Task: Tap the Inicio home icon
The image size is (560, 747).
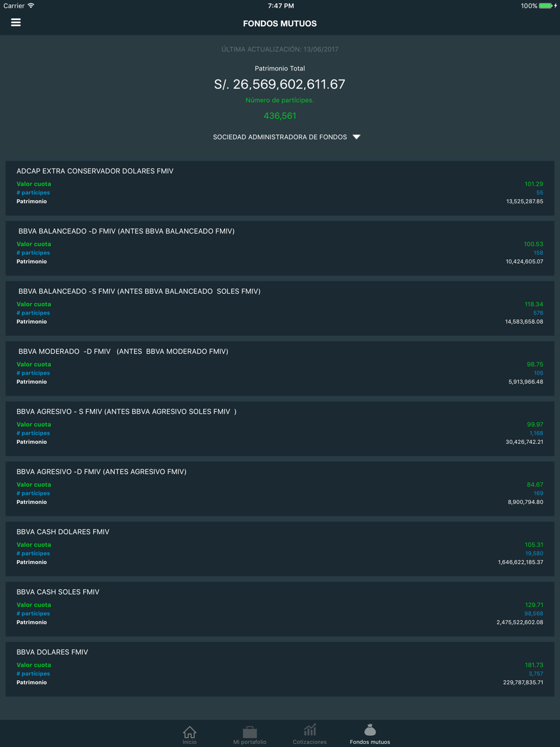Action: click(189, 731)
